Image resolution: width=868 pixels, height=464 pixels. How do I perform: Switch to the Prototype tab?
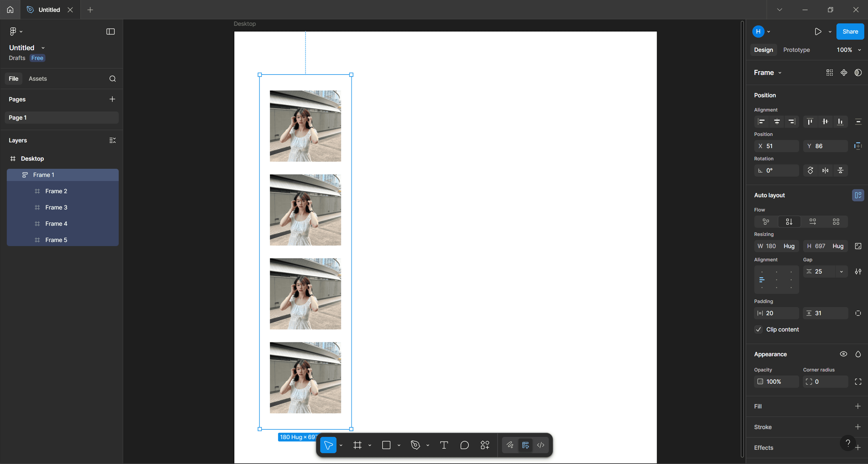pos(796,49)
